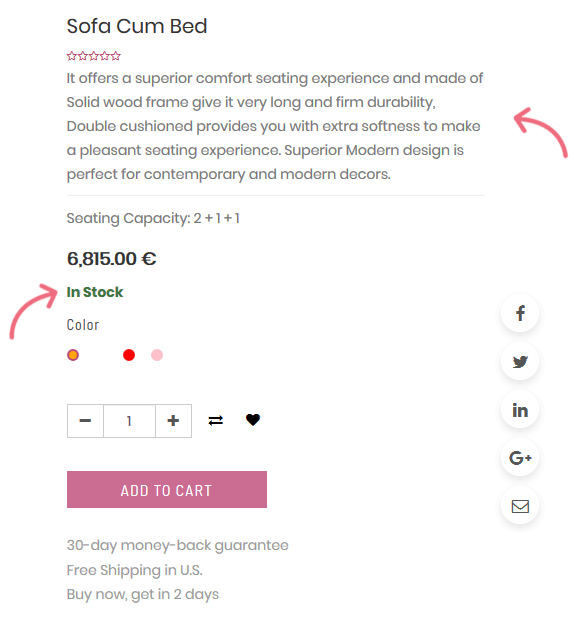The height and width of the screenshot is (621, 582).
Task: Decrease quantity with minus button
Action: (x=85, y=421)
